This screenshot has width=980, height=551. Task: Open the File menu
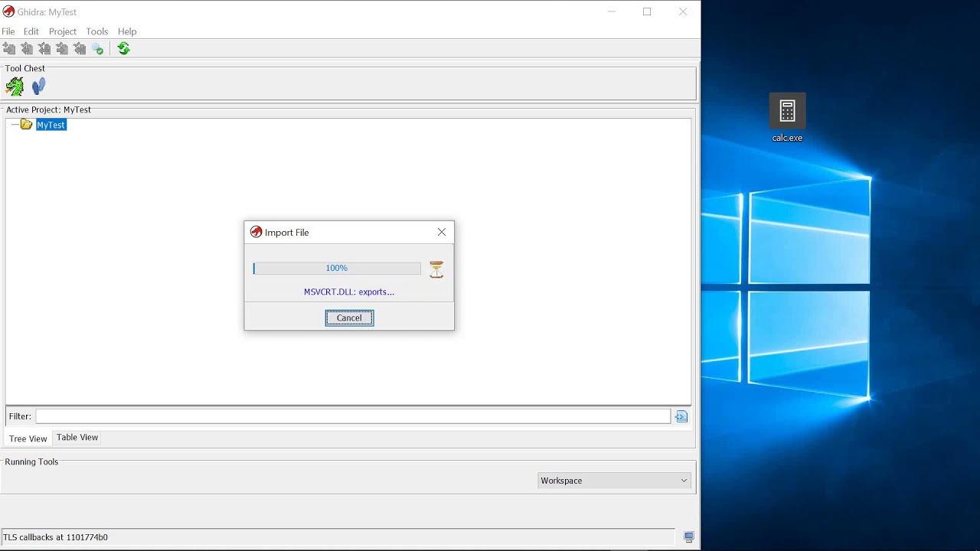tap(8, 31)
